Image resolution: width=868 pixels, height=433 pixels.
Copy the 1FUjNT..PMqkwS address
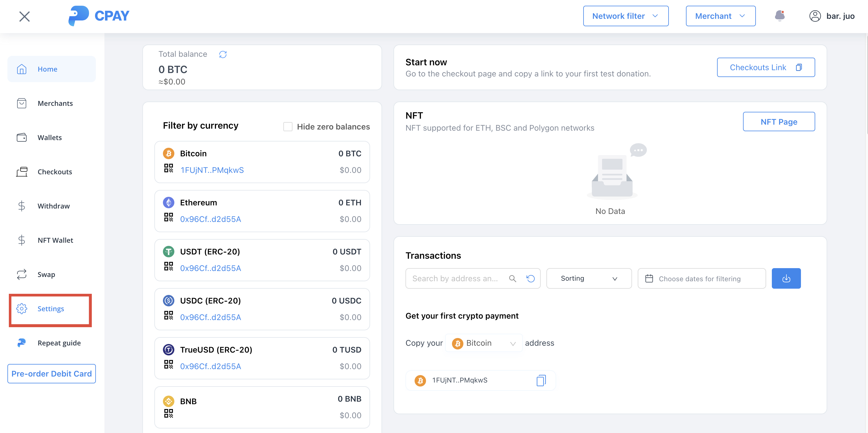[541, 381]
